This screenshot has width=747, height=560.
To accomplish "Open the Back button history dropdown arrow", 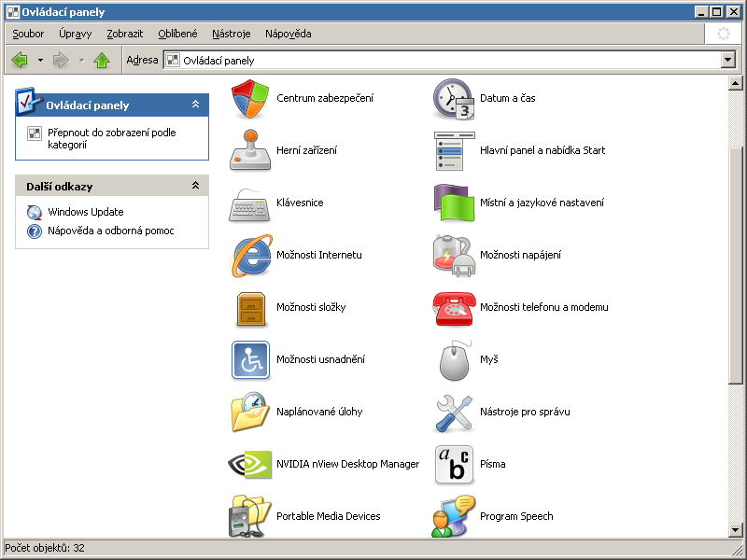I will coord(40,60).
